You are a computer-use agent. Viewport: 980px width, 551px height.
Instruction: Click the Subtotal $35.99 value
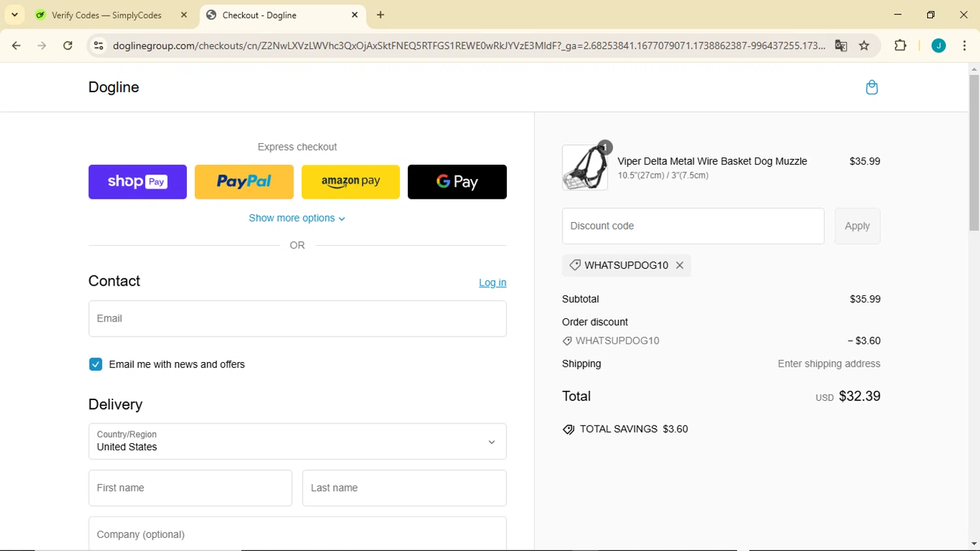click(x=865, y=299)
